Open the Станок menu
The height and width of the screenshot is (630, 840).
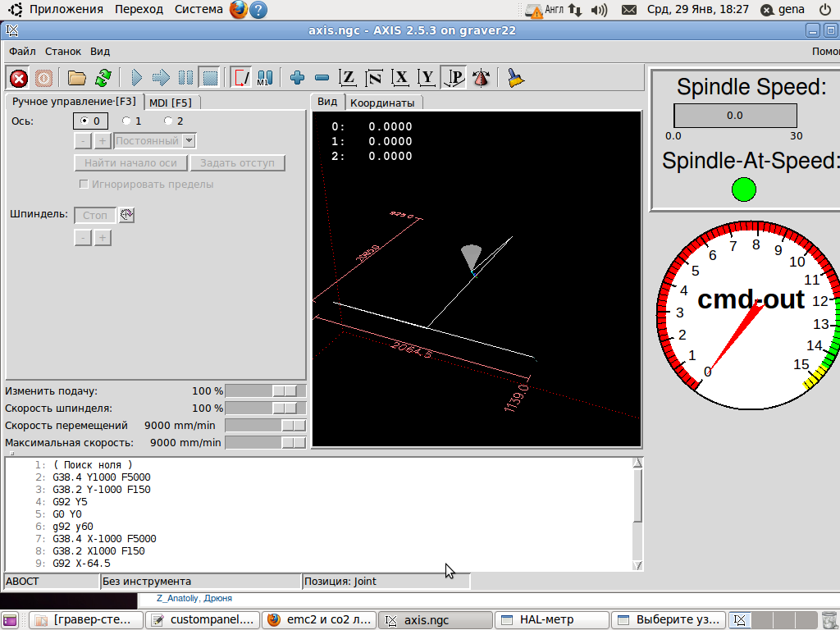(x=63, y=51)
